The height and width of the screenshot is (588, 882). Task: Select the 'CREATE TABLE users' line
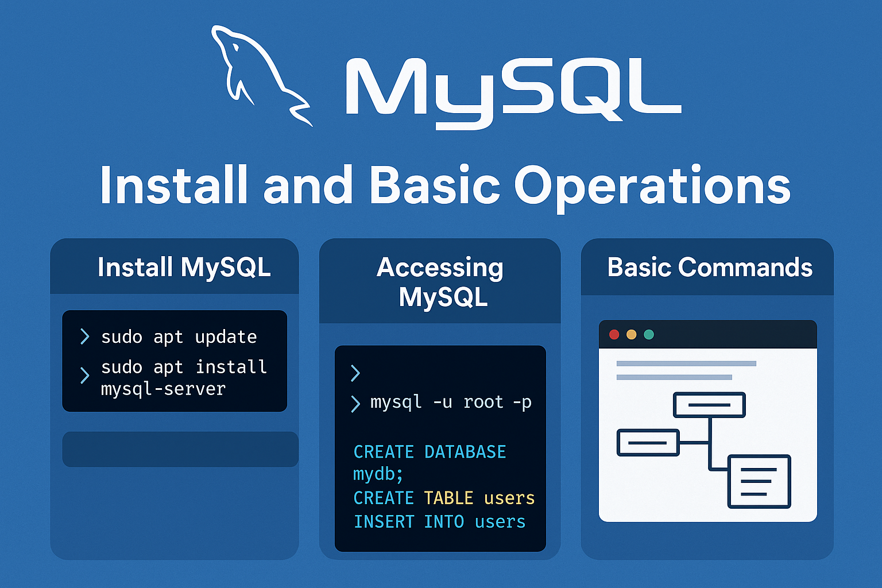pyautogui.click(x=444, y=498)
